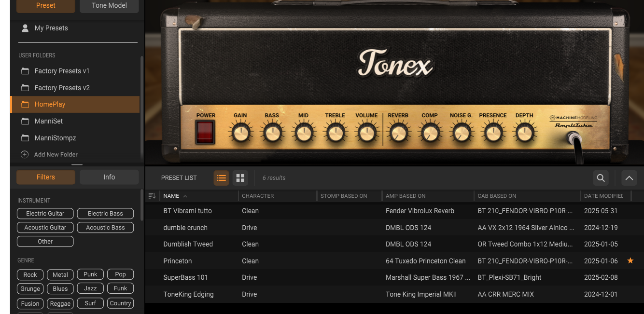644x314 pixels.
Task: Collapse the preset list with the chevron
Action: point(629,178)
